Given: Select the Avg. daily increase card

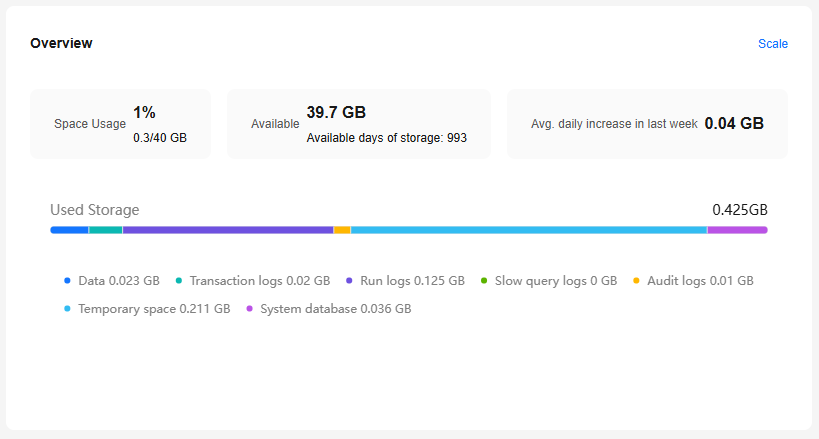Looking at the screenshot, I should [x=646, y=124].
